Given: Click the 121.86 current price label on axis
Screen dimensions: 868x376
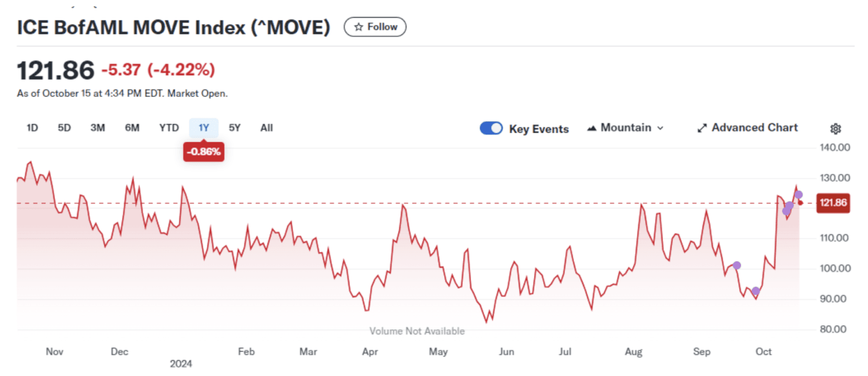Looking at the screenshot, I should click(x=834, y=203).
